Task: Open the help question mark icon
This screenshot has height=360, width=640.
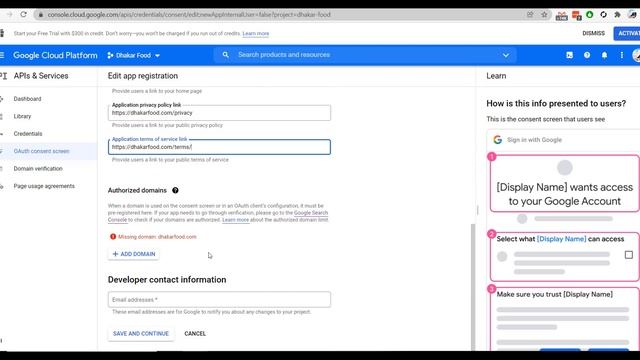Action: tap(587, 55)
